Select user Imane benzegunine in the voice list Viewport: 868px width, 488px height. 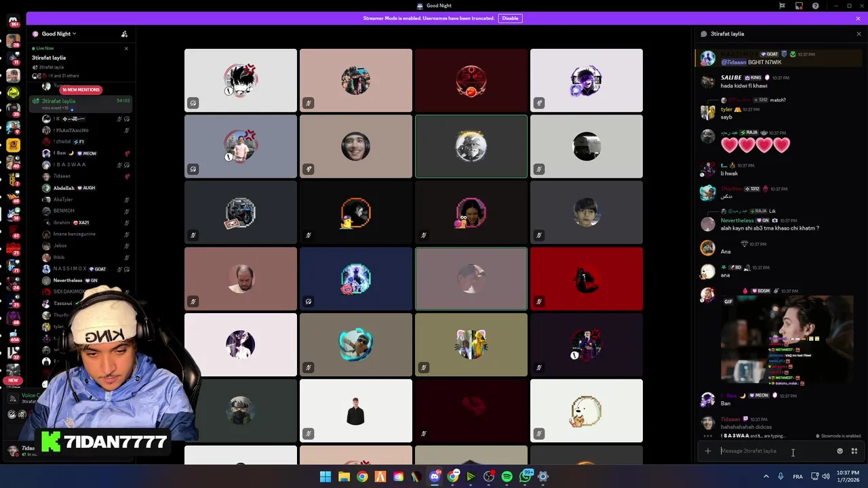click(81, 234)
